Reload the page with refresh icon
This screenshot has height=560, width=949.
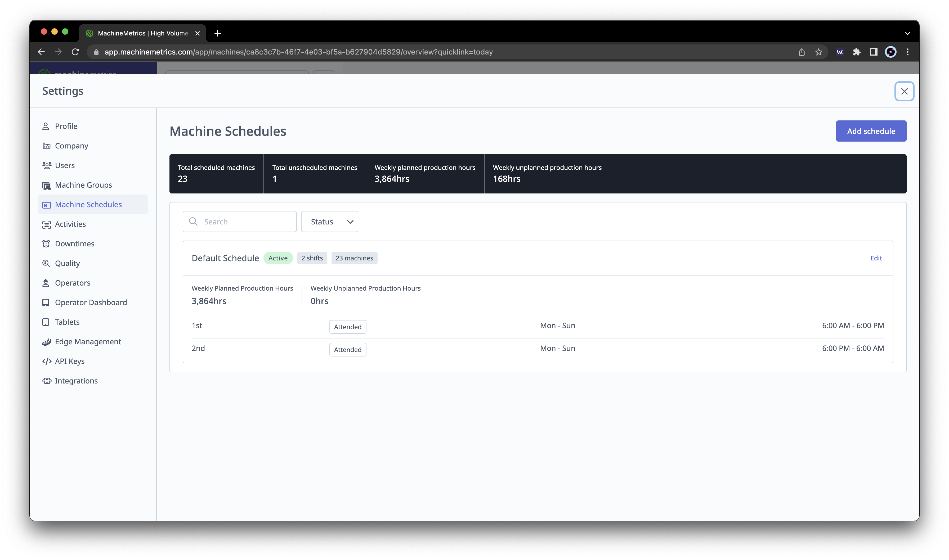click(75, 52)
